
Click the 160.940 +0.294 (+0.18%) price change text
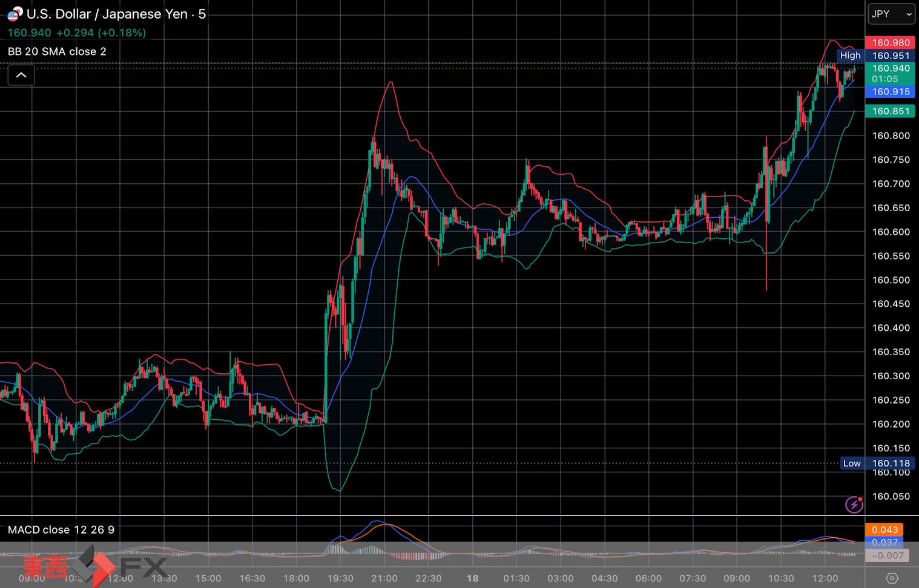(x=77, y=33)
